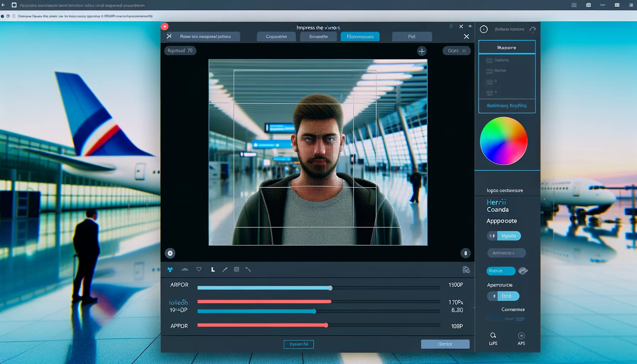Select the diagonal pen-line tool icon
This screenshot has height=364, width=637.
(225, 269)
